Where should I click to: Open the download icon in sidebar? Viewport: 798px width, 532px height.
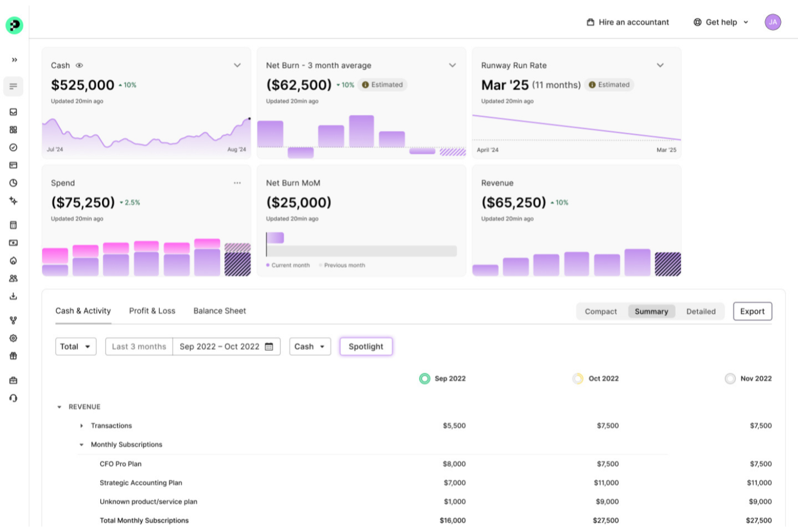[x=13, y=296]
